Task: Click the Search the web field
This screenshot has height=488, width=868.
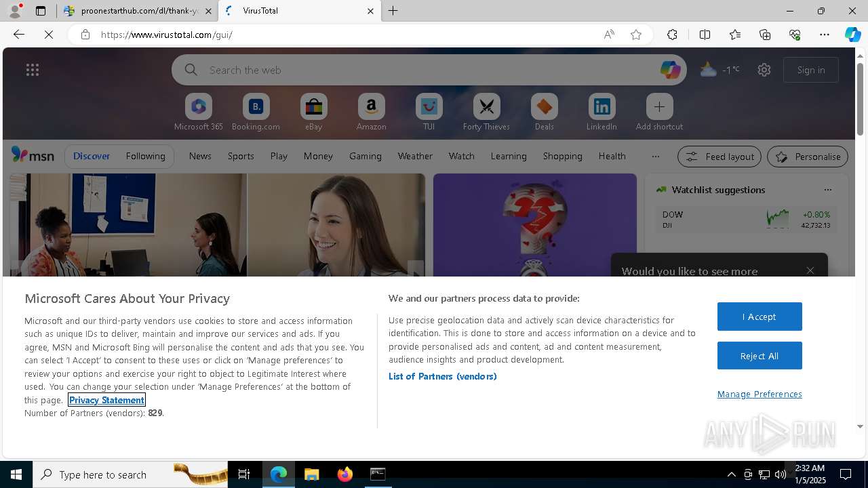Action: tap(429, 70)
